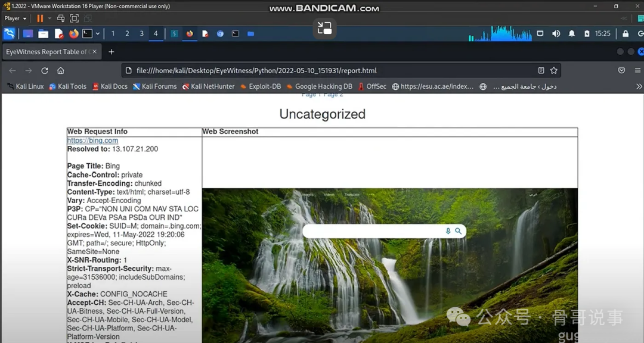This screenshot has height=343, width=644.
Task: Select the terminal taskbar window button
Action: point(236,33)
